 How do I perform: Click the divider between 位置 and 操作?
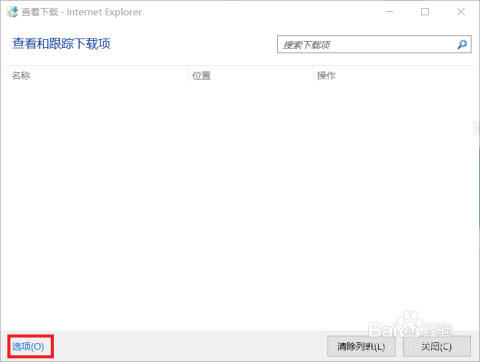[x=313, y=76]
